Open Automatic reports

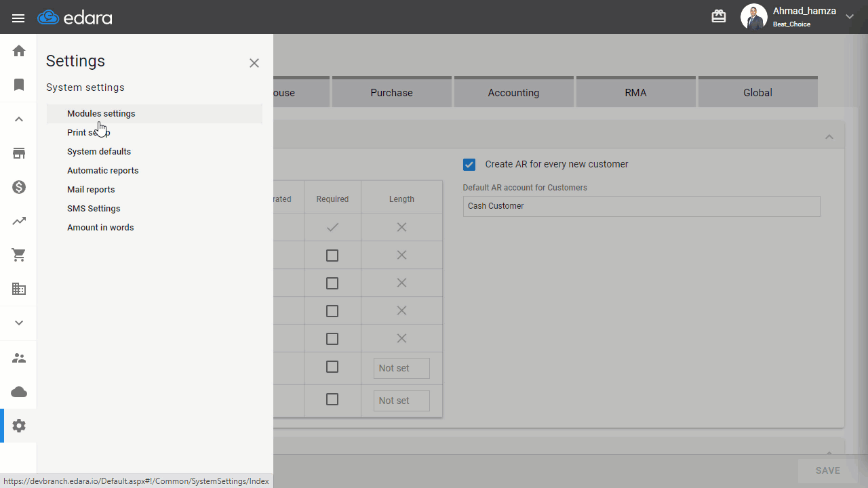pyautogui.click(x=155, y=171)
